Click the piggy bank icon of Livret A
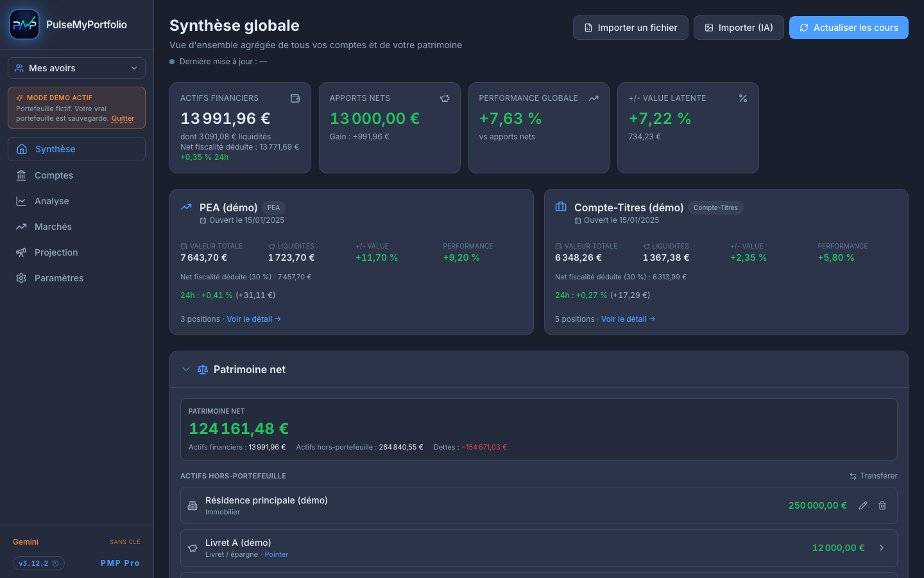The height and width of the screenshot is (578, 924). [x=193, y=548]
